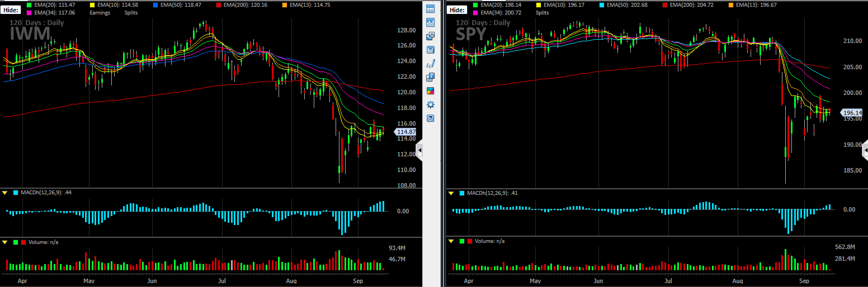Collapse IWM MACDh panel yellow triangle

[4, 193]
